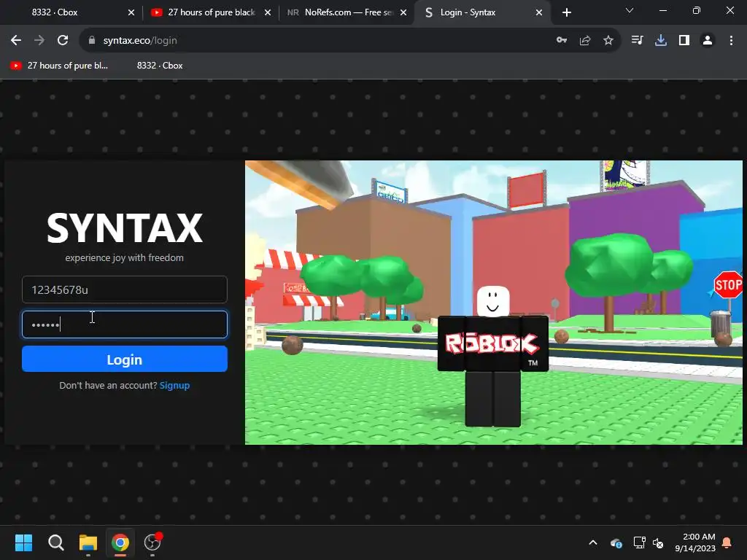Switch to NoRefs.com tab
747x560 pixels.
[x=347, y=12]
